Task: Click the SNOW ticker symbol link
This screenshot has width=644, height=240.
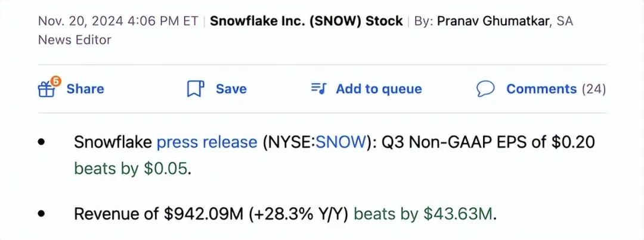Action: click(339, 142)
